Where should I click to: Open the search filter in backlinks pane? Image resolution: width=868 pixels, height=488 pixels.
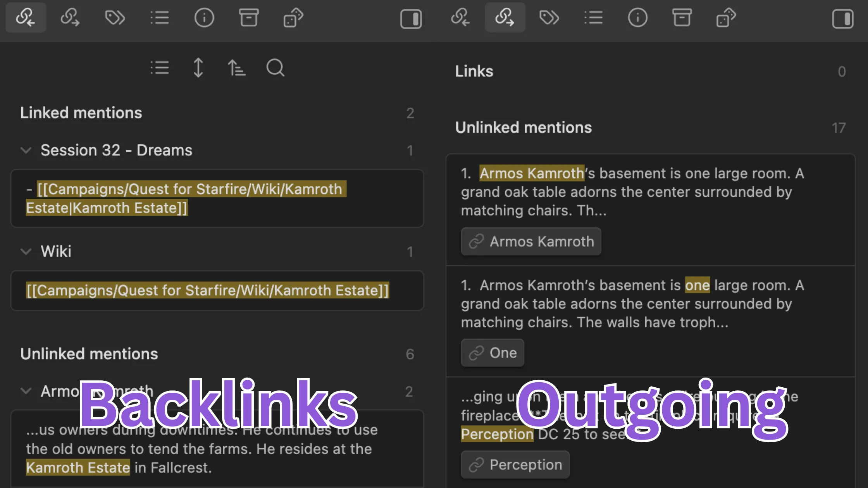coord(276,68)
